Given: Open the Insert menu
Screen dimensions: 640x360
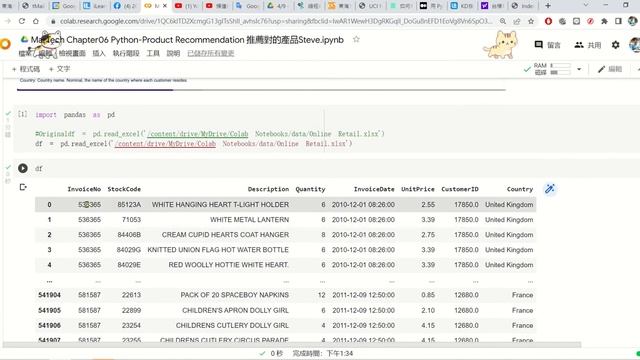Looking at the screenshot, I should (99, 53).
